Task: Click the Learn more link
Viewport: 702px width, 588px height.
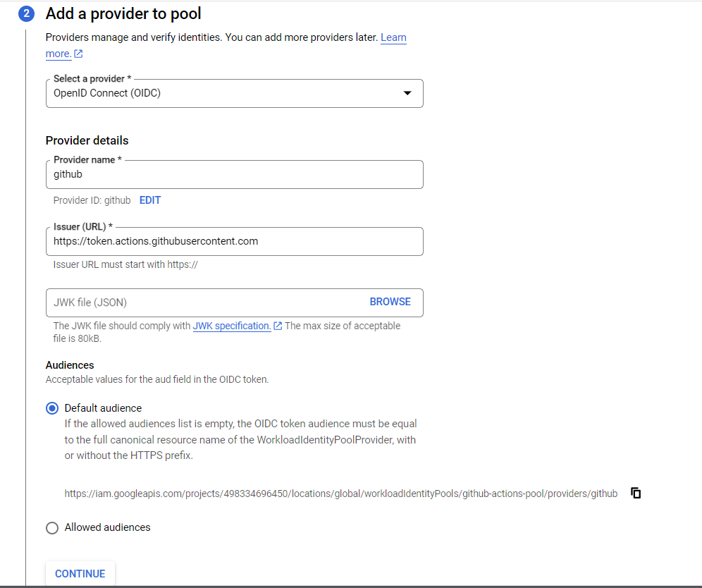Action: click(x=393, y=37)
